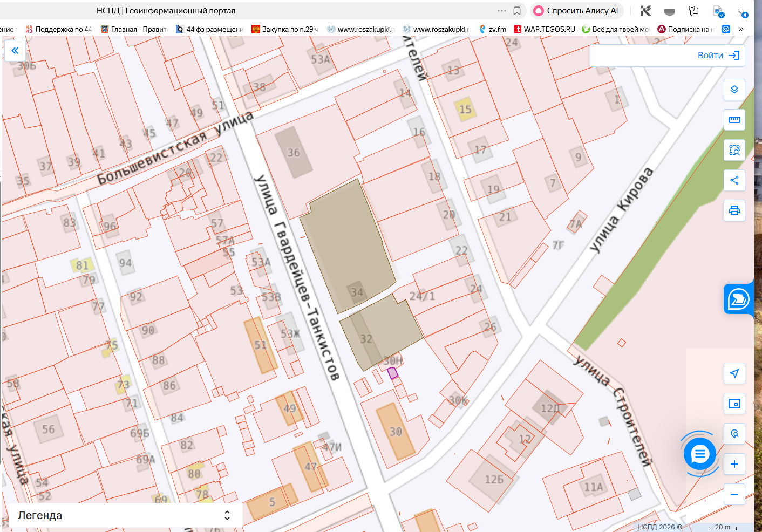Print the map with the printer icon

(x=734, y=210)
